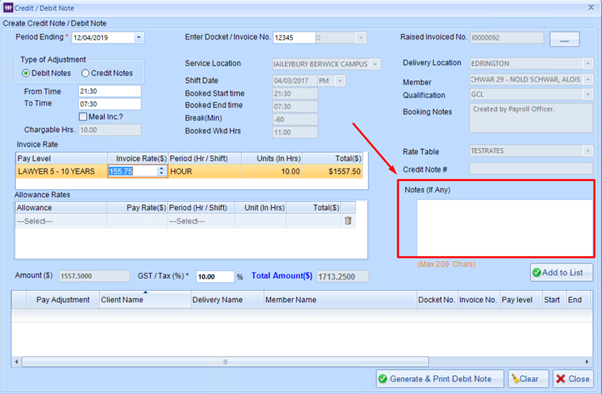Click the Docket No. column header
The height and width of the screenshot is (394, 602).
[437, 300]
